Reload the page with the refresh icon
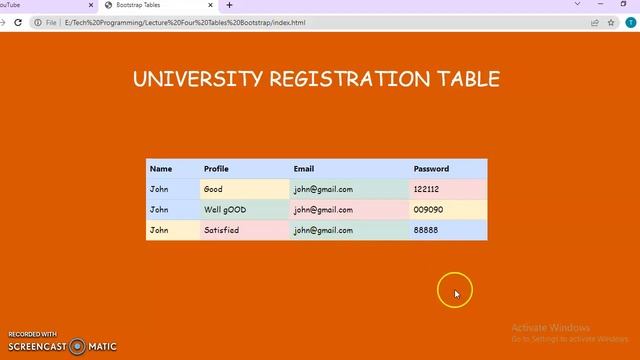 [18, 22]
